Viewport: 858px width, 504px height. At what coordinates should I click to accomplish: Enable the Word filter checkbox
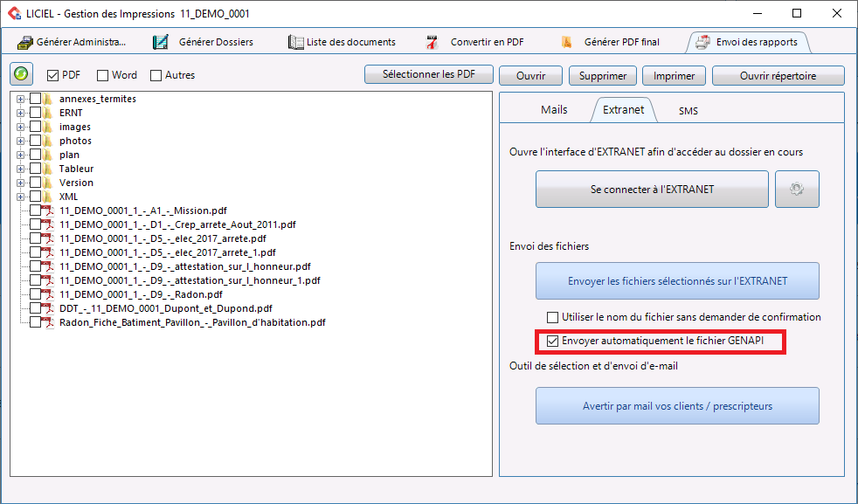[103, 75]
